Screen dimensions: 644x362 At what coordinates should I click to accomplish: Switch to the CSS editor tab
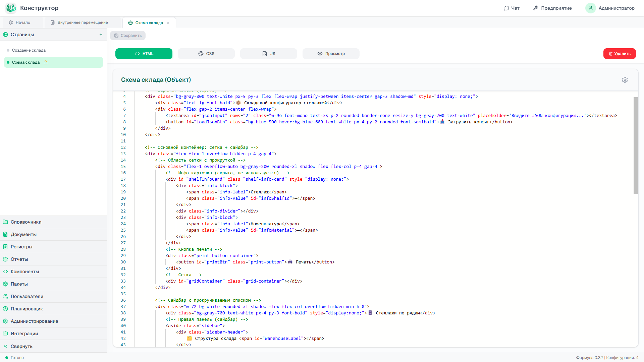tap(206, 54)
